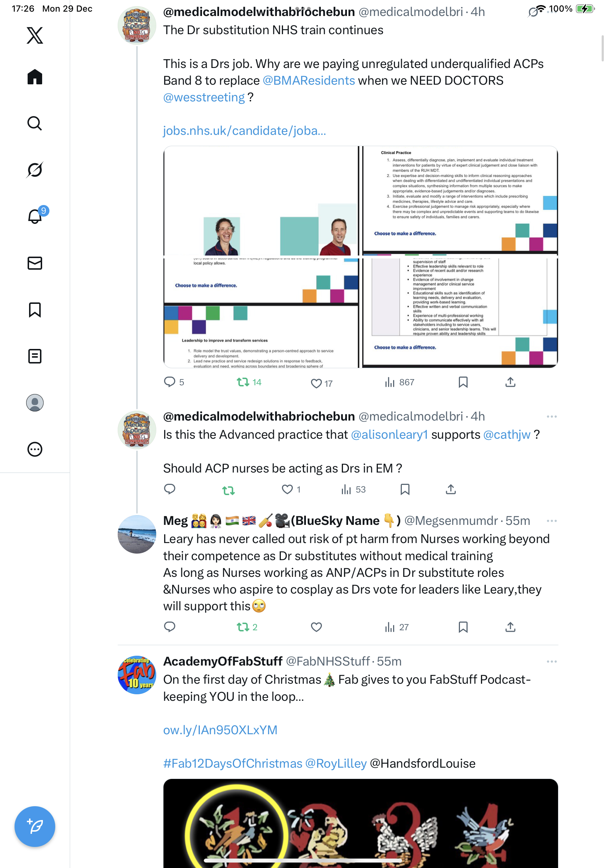Open Messages envelope icon
The height and width of the screenshot is (868, 606).
click(35, 263)
